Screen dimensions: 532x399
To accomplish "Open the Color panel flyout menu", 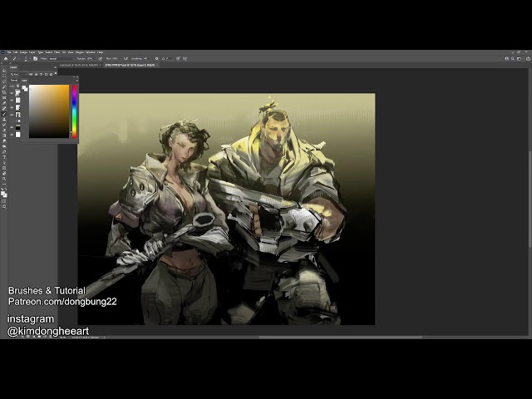I will coord(77,81).
